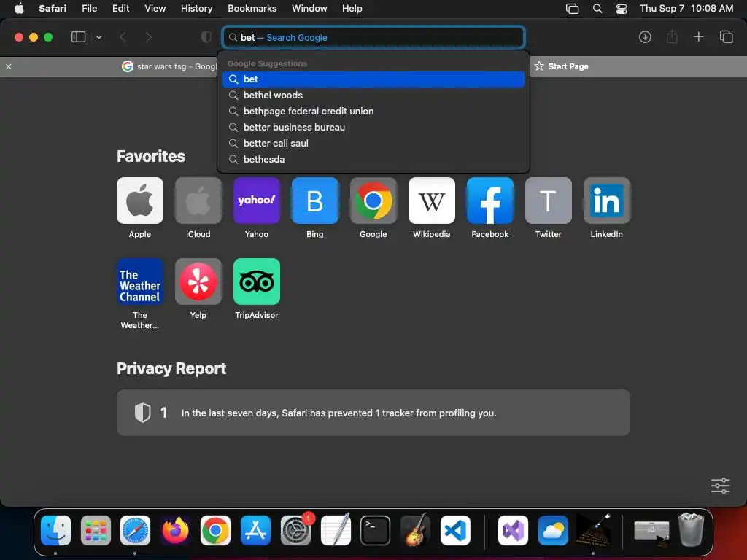This screenshot has height=560, width=747.
Task: Click into the address bar search field
Action: (x=373, y=37)
